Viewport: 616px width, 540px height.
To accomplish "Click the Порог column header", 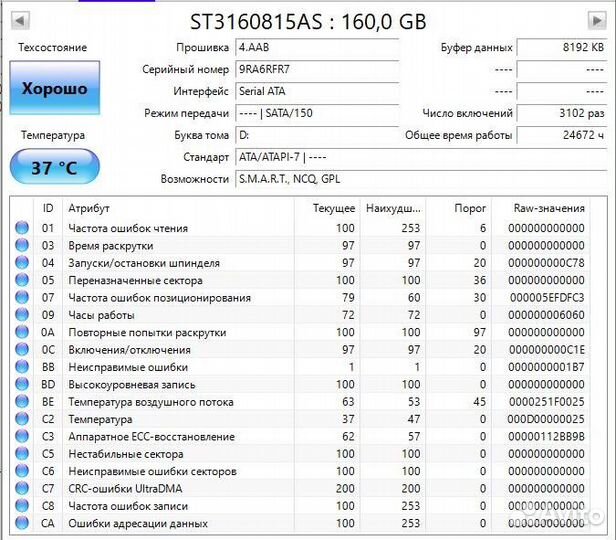I will [458, 208].
